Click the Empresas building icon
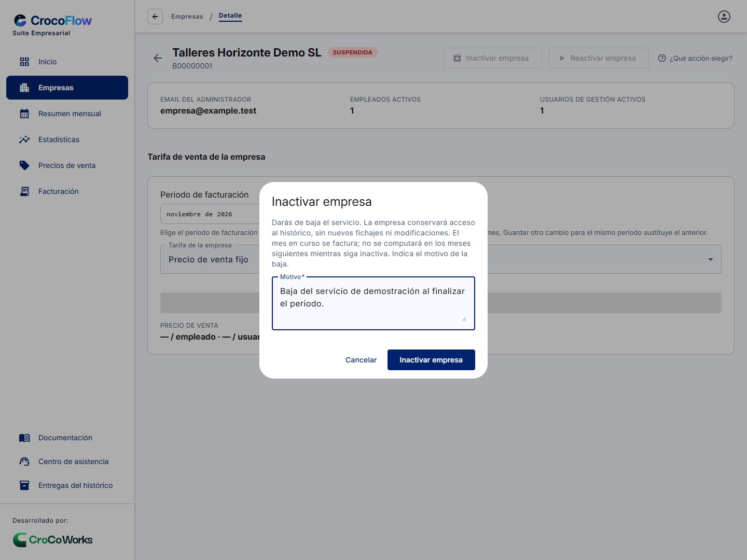This screenshot has height=560, width=747. [24, 88]
